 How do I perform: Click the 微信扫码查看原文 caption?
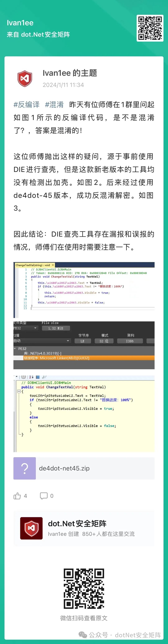[x=84, y=618]
